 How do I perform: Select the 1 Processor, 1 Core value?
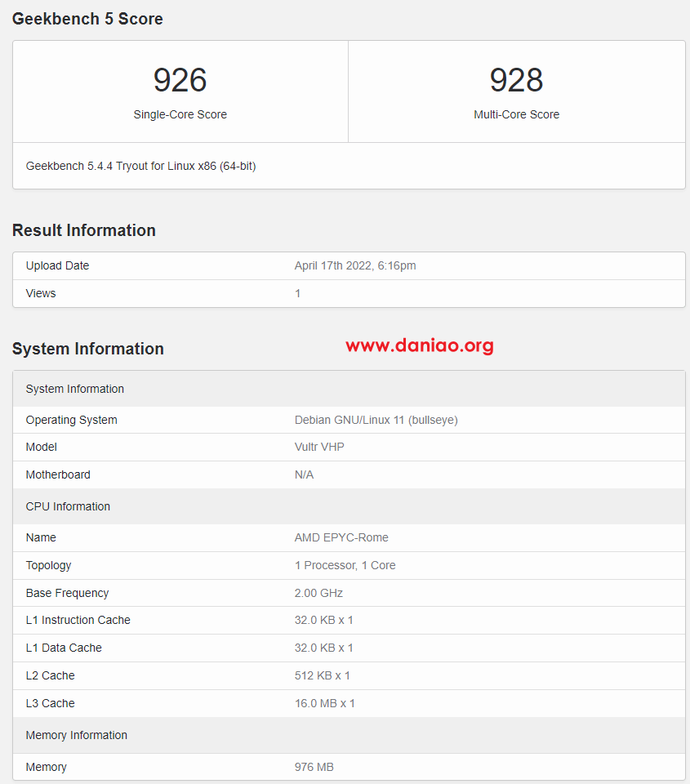tap(345, 565)
